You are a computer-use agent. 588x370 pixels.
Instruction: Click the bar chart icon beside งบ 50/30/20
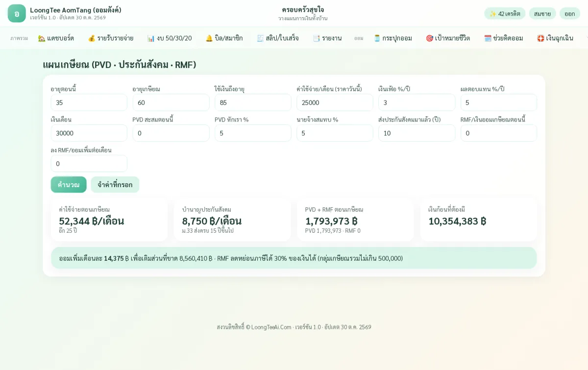[151, 38]
